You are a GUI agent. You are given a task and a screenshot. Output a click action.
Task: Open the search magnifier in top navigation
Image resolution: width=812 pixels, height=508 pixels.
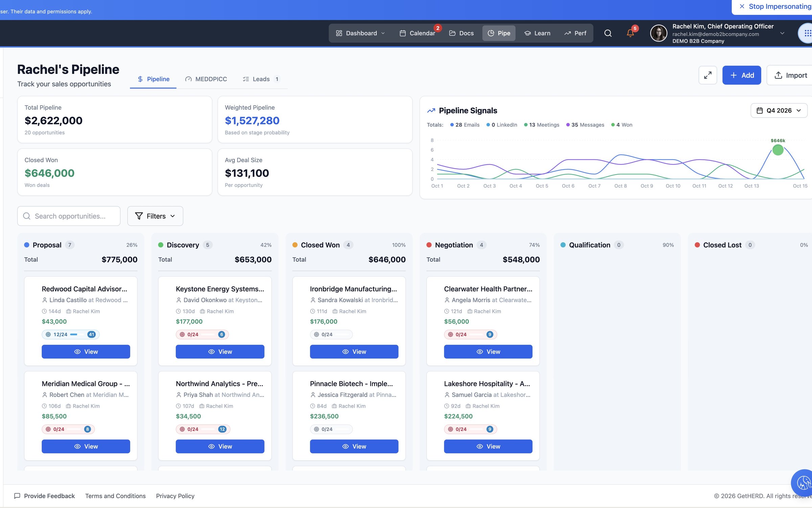(608, 33)
